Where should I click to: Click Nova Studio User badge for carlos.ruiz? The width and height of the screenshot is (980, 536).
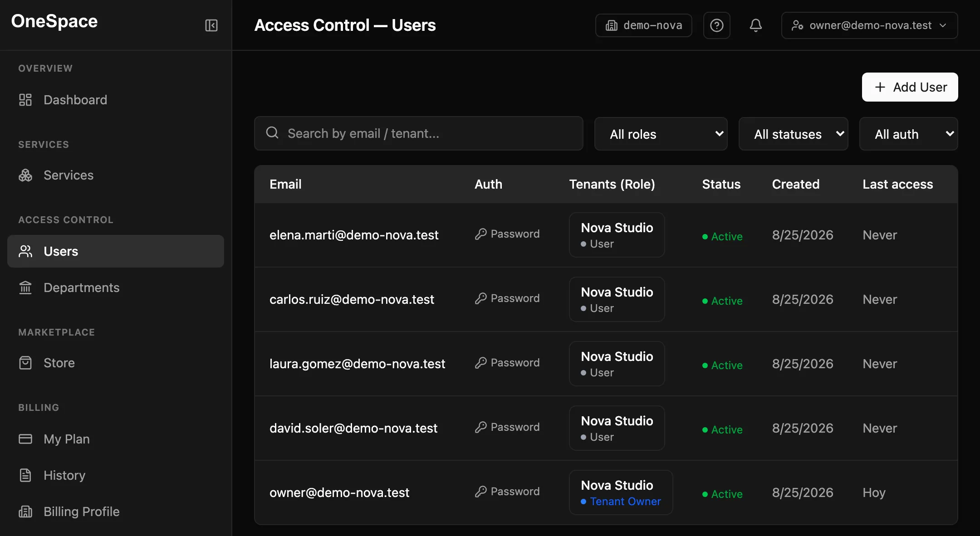point(617,299)
